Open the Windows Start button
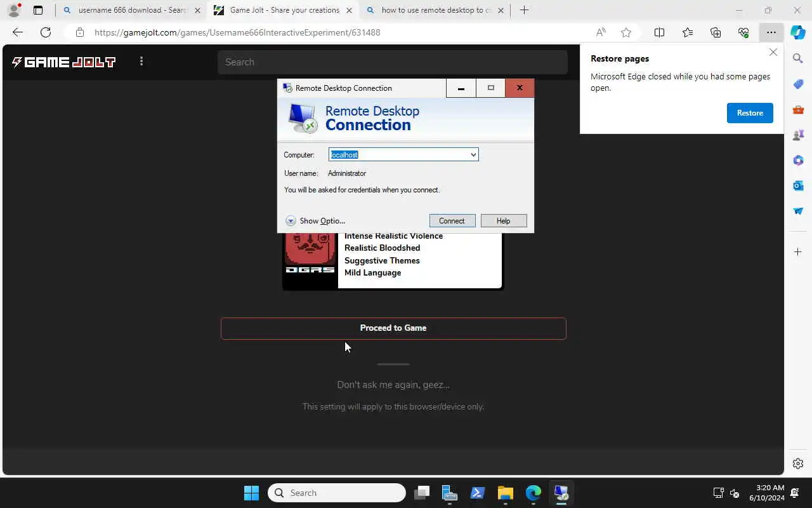 coord(251,493)
